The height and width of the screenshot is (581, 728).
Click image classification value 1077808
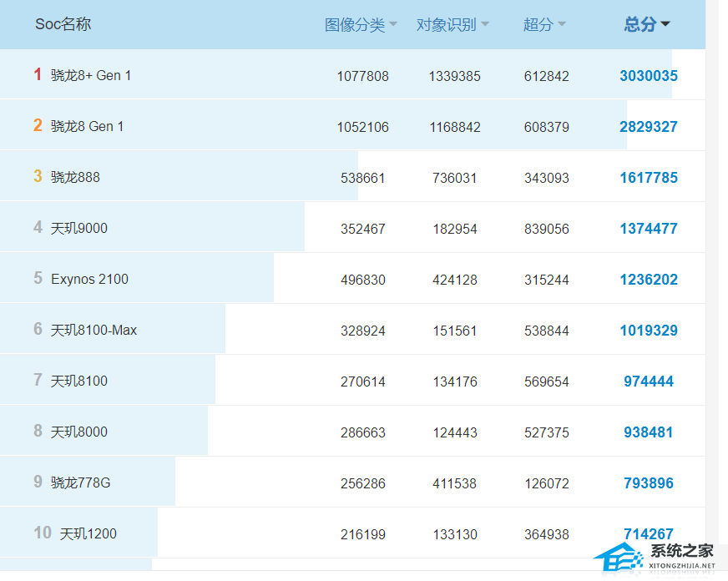tap(362, 76)
